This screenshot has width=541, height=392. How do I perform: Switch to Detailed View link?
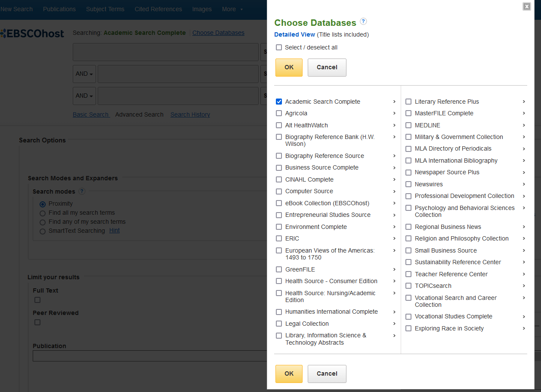point(295,34)
